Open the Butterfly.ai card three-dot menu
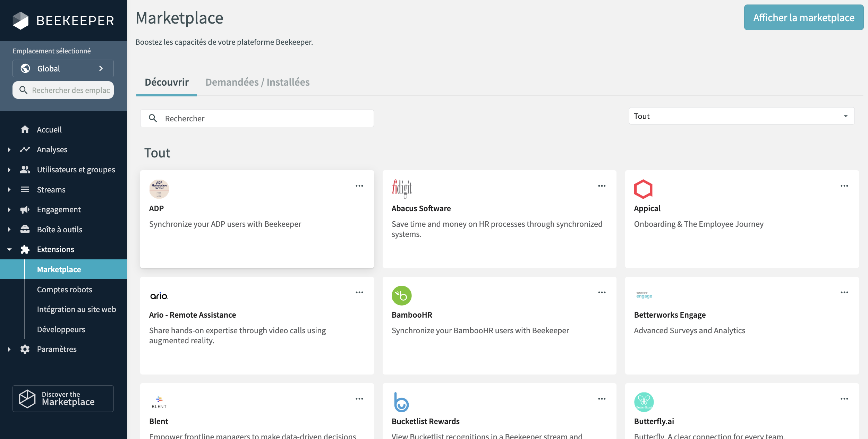This screenshot has width=868, height=439. pyautogui.click(x=844, y=399)
